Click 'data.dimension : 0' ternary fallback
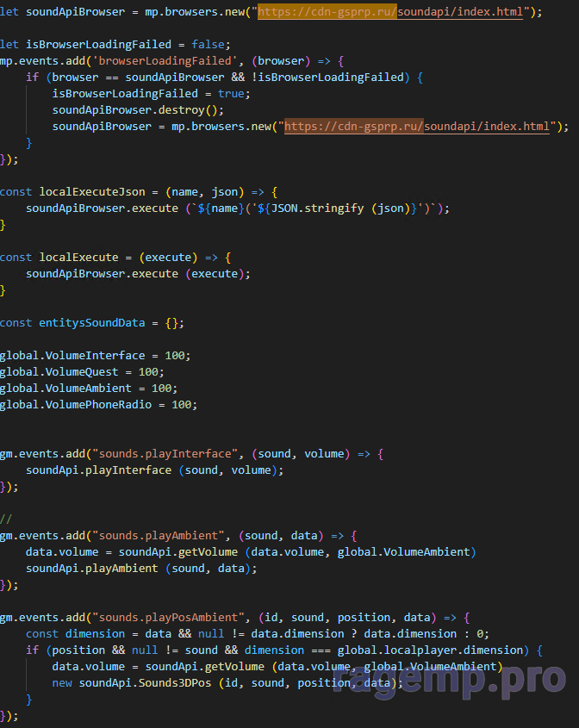Image resolution: width=579 pixels, height=728 pixels. [x=423, y=634]
